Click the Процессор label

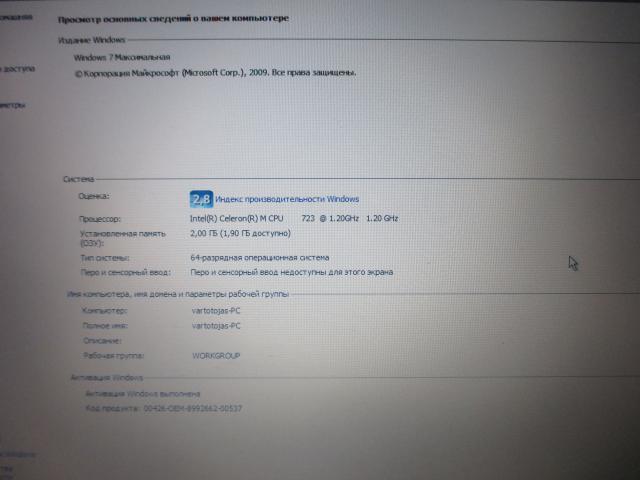click(x=100, y=218)
